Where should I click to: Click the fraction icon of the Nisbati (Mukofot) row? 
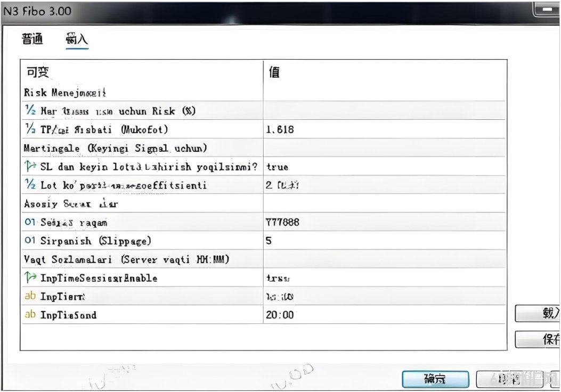30,128
